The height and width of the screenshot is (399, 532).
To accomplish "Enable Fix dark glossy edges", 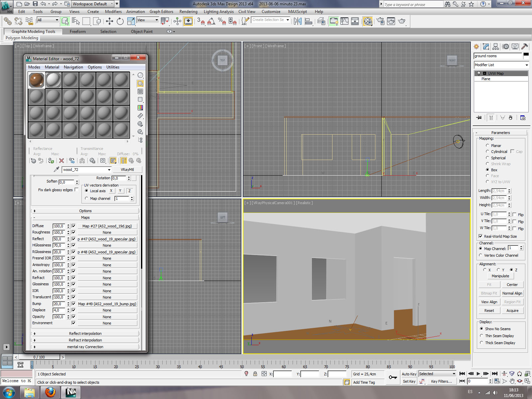I will [76, 190].
